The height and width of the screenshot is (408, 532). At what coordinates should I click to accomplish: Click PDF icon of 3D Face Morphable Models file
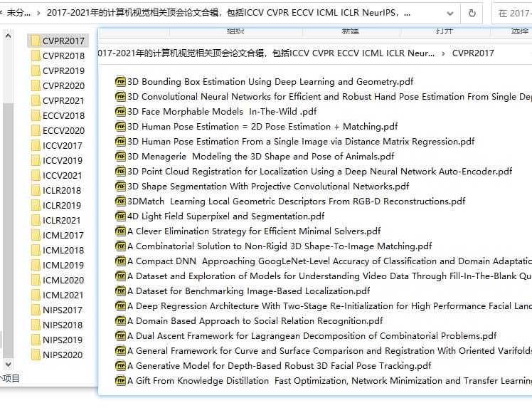point(120,111)
